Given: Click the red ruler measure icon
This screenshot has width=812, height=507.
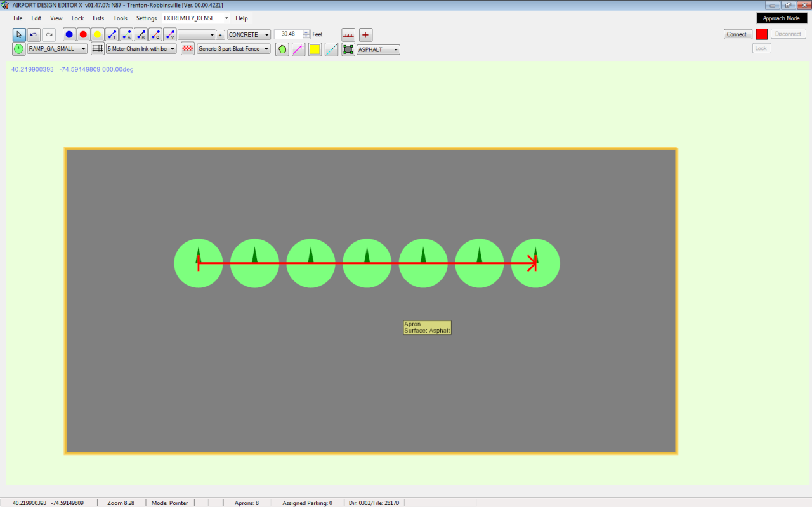Looking at the screenshot, I should pyautogui.click(x=348, y=34).
